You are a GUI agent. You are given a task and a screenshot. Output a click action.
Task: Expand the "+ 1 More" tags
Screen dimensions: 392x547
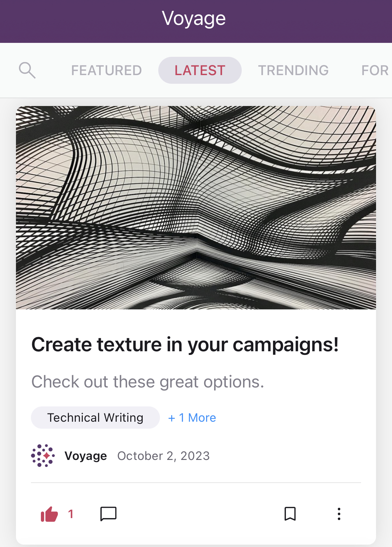click(x=192, y=417)
